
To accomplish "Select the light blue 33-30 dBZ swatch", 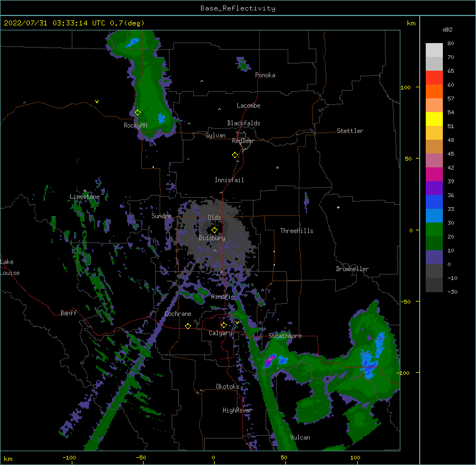I will coord(434,215).
